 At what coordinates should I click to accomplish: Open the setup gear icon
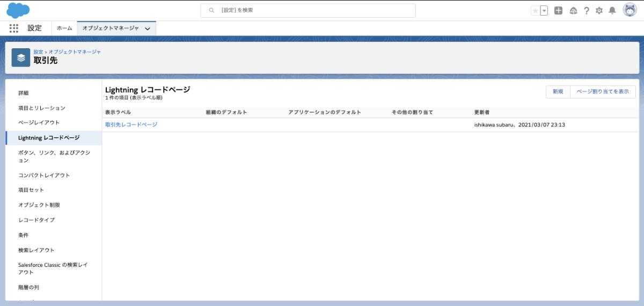pos(599,11)
